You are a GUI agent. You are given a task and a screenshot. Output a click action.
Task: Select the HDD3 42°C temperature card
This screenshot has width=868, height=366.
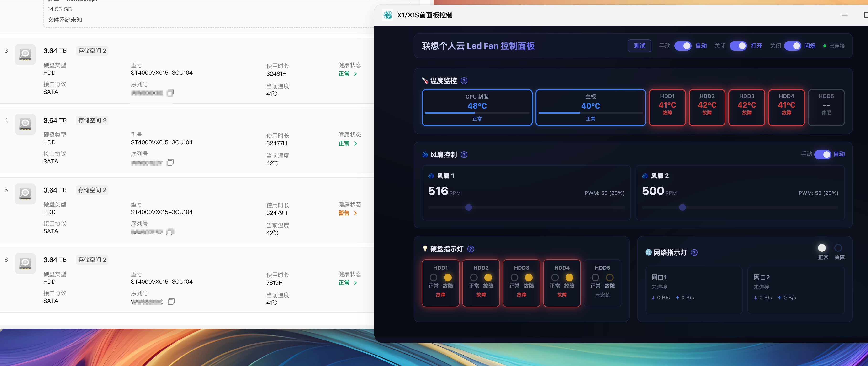[x=747, y=108]
